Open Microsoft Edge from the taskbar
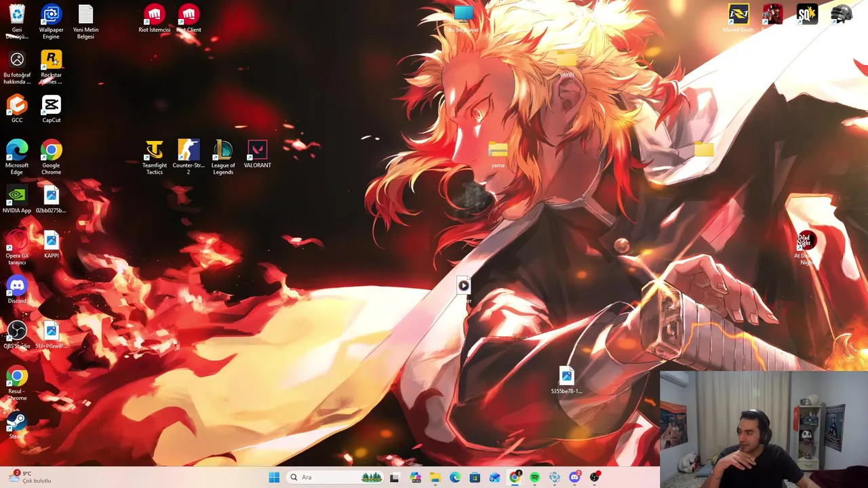Screen dimensions: 868x488 tap(455, 477)
